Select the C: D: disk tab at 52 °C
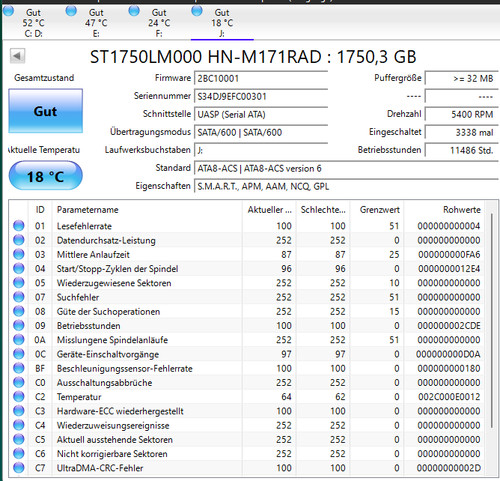Image resolution: width=500 pixels, height=481 pixels. coord(33,23)
